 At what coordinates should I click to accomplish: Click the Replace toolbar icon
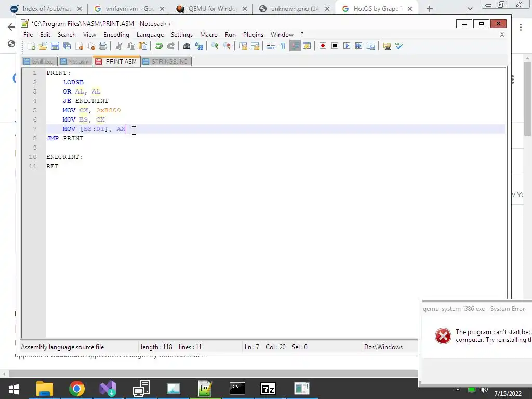pos(199,46)
